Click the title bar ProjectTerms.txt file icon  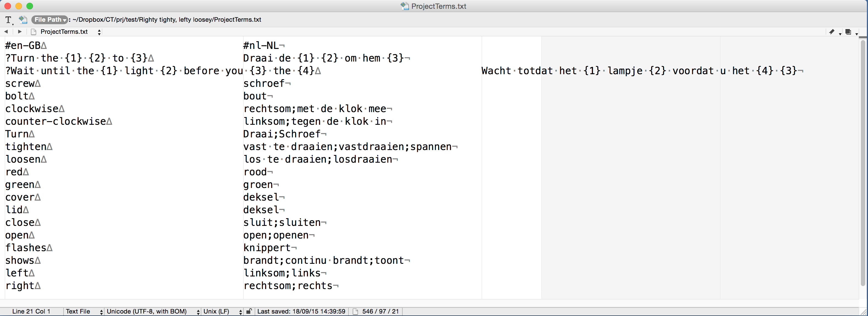pos(404,6)
